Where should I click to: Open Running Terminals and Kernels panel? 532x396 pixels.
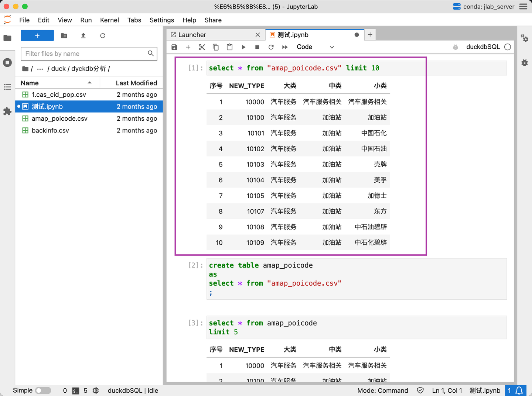(x=7, y=62)
